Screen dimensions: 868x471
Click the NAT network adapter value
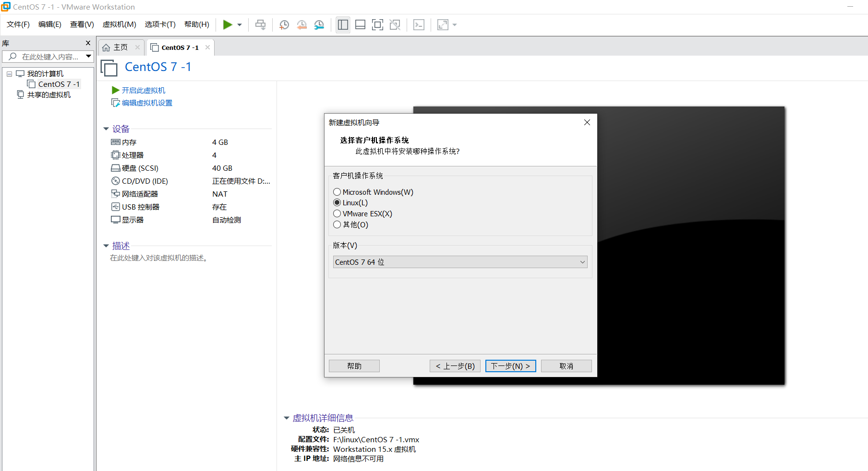(220, 194)
